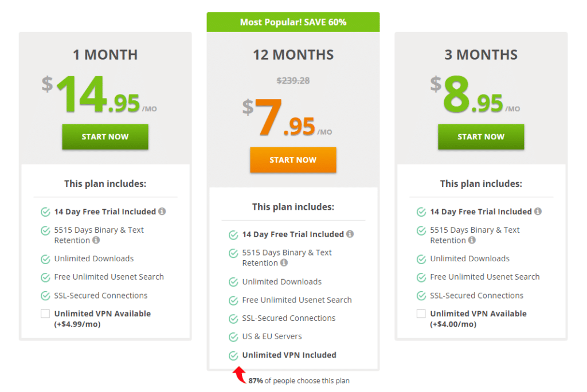Click the checkmark next to US & EU Servers
The image size is (587, 392).
click(x=233, y=336)
